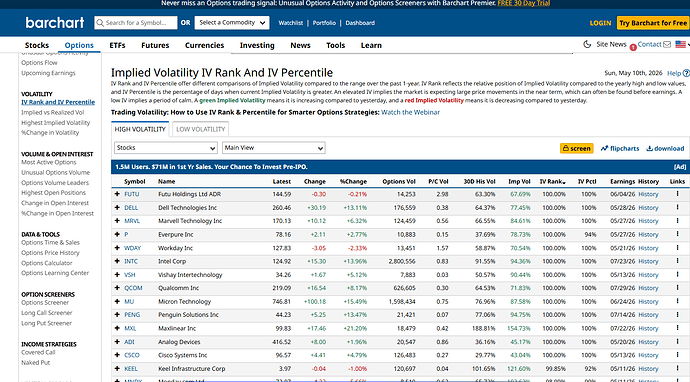The width and height of the screenshot is (690, 382).
Task: Open the Tools menu item
Action: (335, 45)
